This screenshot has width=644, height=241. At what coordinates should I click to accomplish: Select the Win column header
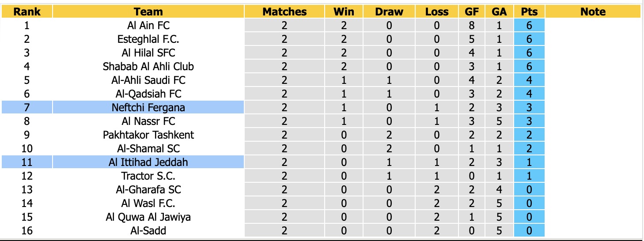coord(344,12)
